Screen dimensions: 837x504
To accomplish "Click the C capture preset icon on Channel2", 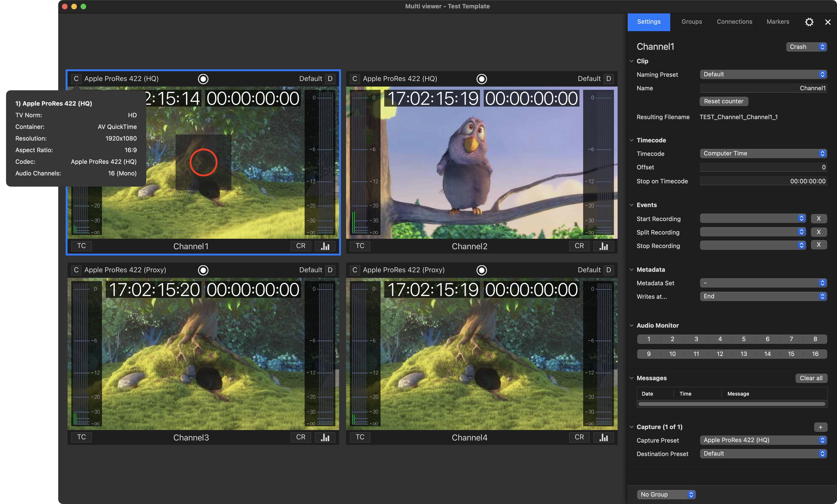I will coord(355,79).
